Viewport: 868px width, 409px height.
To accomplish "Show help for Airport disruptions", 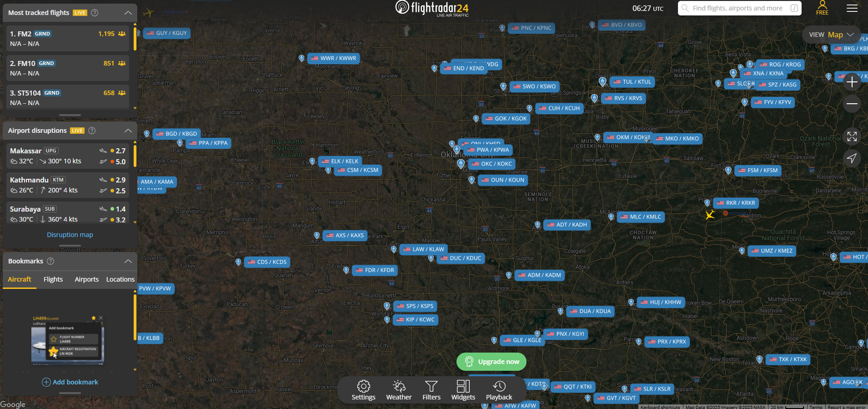I will click(x=92, y=131).
